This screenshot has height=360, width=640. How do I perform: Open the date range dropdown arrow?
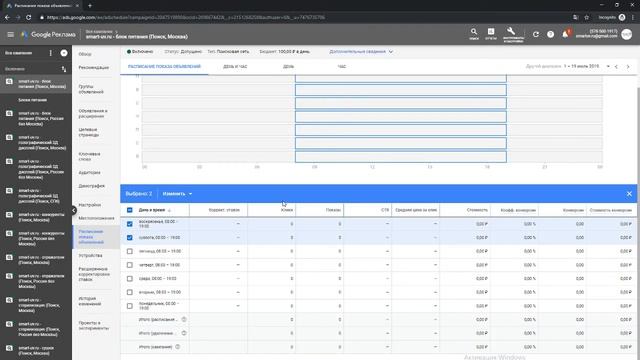(608, 67)
